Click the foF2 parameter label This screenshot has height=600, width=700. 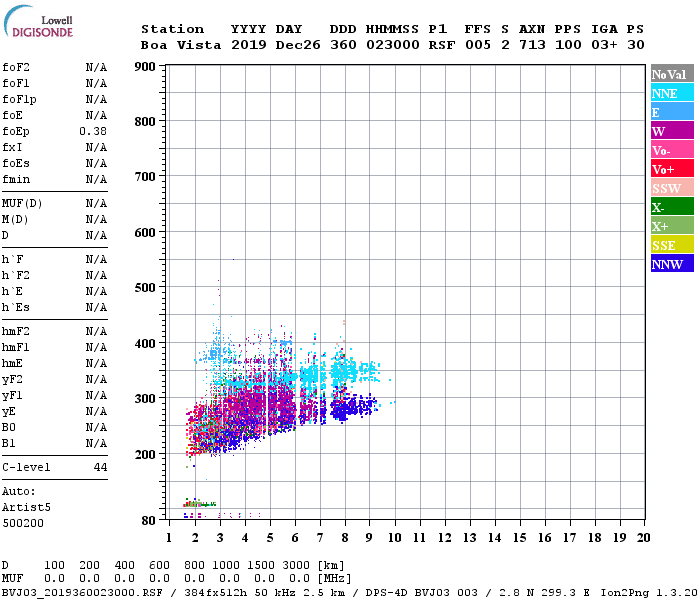pyautogui.click(x=16, y=67)
